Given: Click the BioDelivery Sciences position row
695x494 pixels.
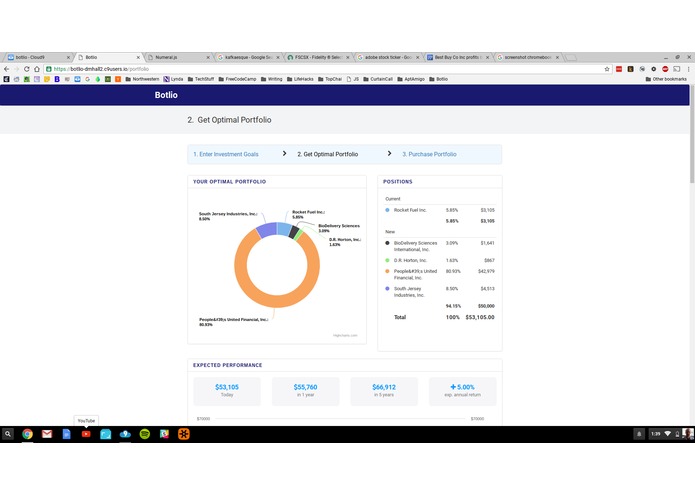Looking at the screenshot, I should click(x=440, y=246).
